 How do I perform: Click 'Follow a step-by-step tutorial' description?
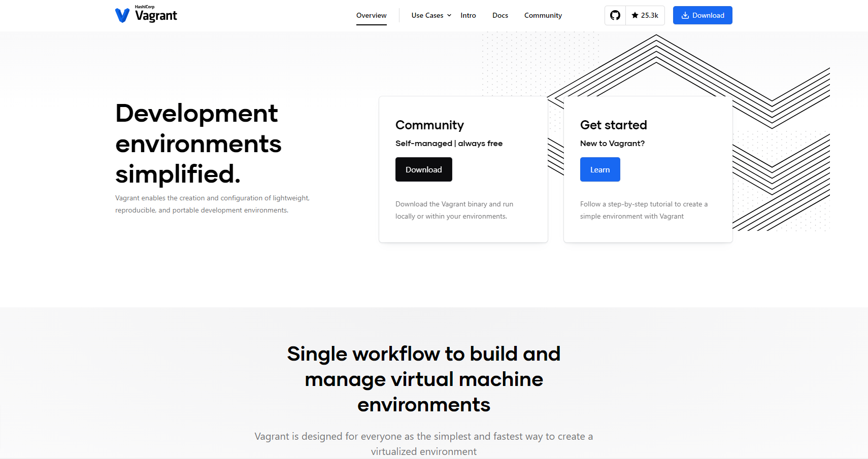pyautogui.click(x=644, y=210)
